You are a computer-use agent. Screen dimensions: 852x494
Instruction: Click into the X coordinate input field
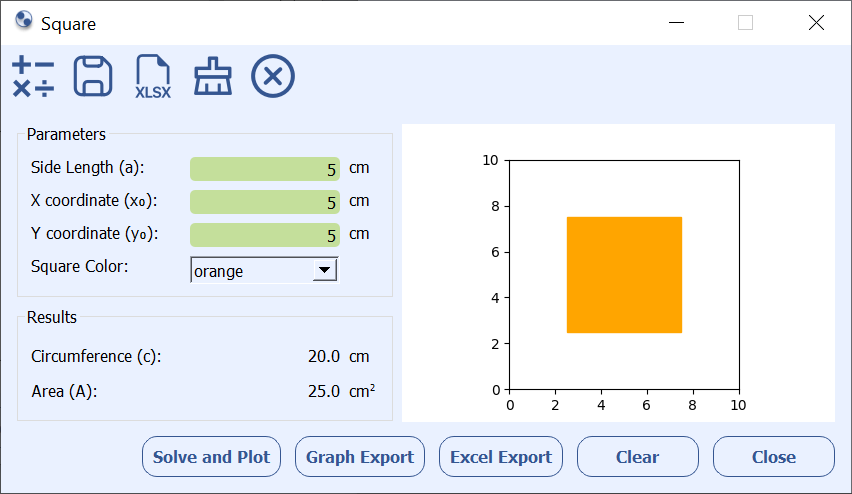[265, 201]
